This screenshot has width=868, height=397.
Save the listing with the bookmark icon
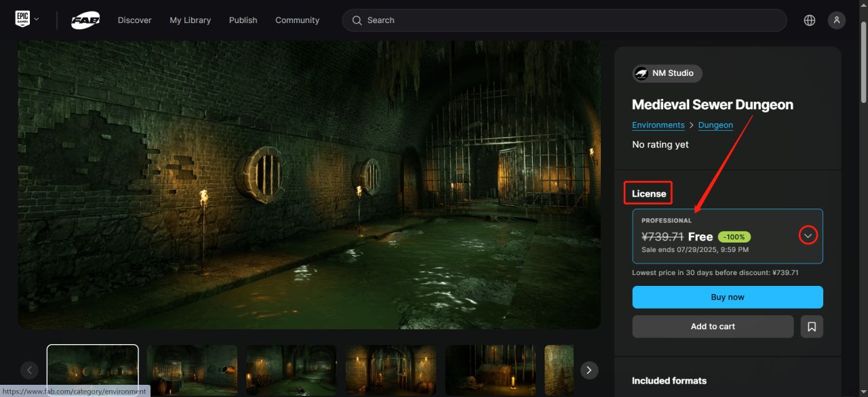click(812, 327)
